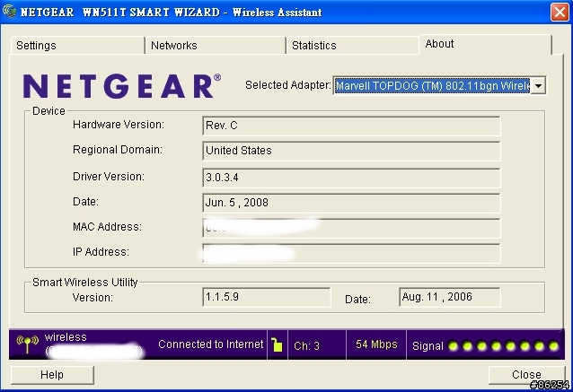
Task: Open the Networks tab
Action: (x=216, y=45)
